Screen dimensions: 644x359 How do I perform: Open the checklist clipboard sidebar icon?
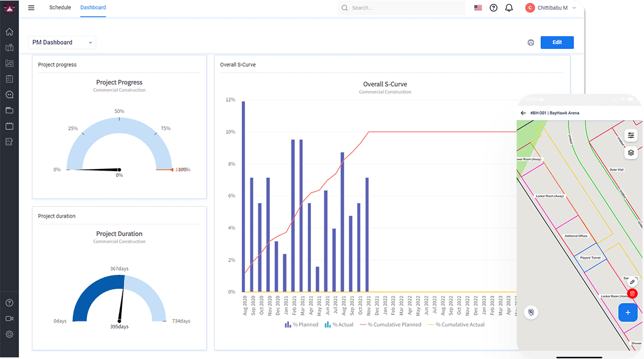[9, 79]
